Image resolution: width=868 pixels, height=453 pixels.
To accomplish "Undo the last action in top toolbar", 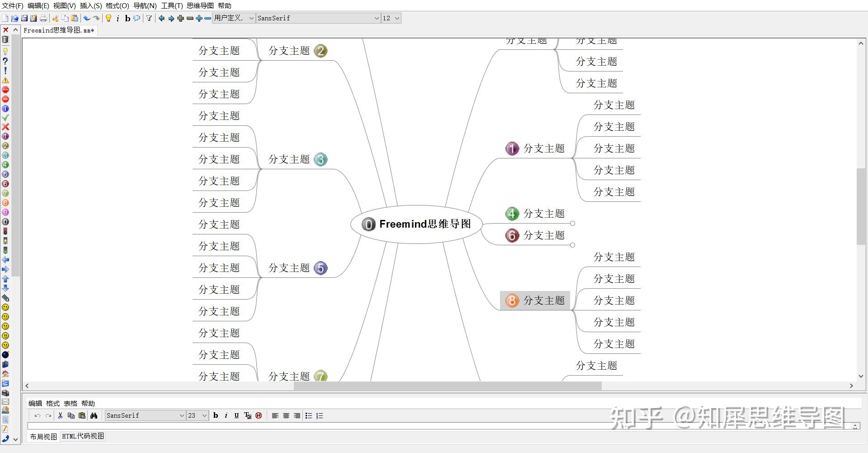I will (x=86, y=18).
